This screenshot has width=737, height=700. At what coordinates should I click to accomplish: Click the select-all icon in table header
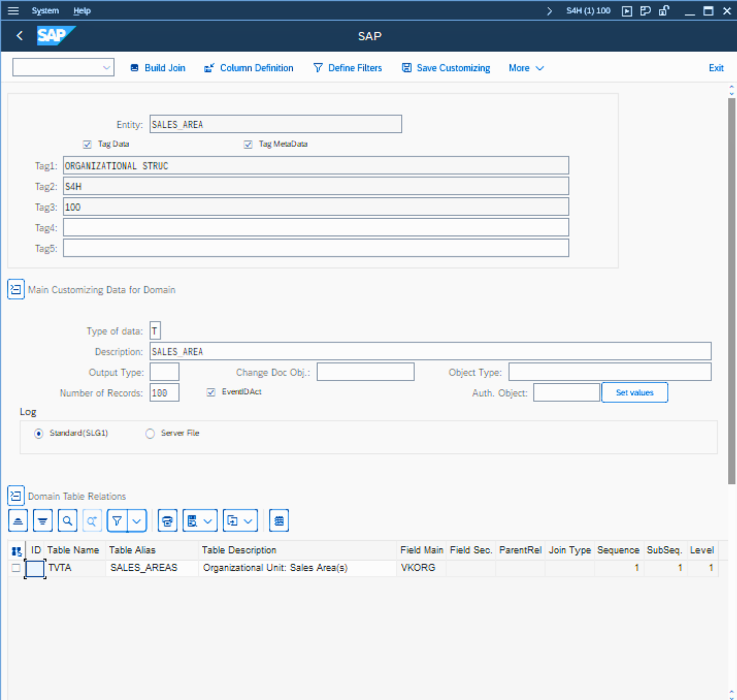pyautogui.click(x=17, y=551)
